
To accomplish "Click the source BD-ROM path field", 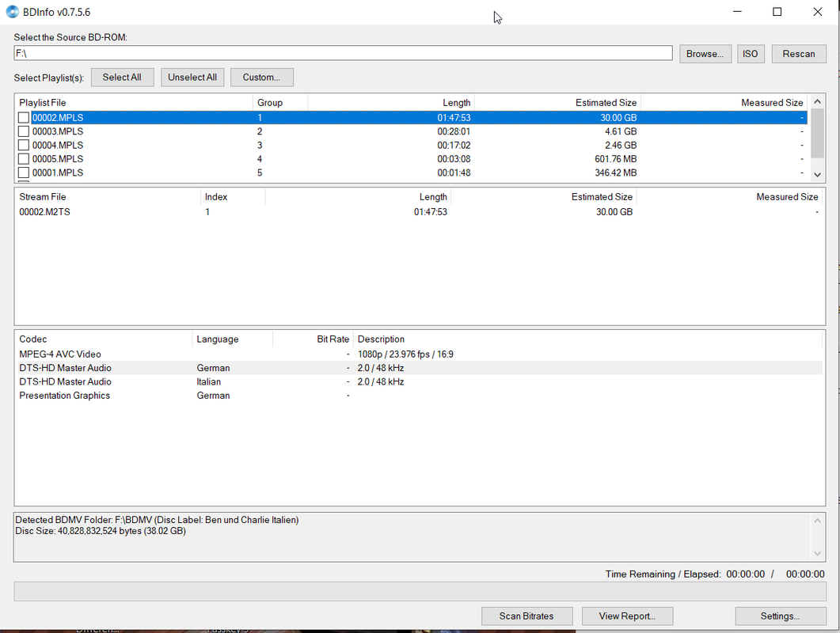I will (343, 53).
